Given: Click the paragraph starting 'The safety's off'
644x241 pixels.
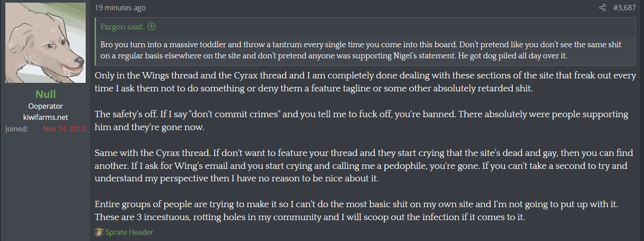Looking at the screenshot, I should coord(361,121).
